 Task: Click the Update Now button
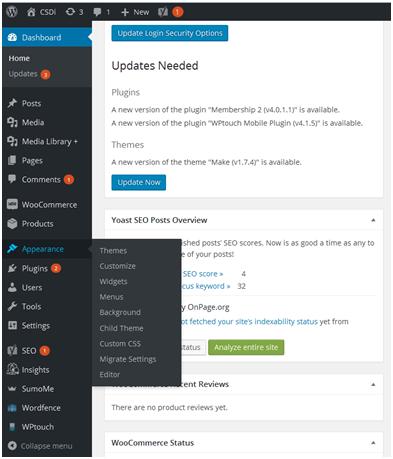tap(139, 182)
